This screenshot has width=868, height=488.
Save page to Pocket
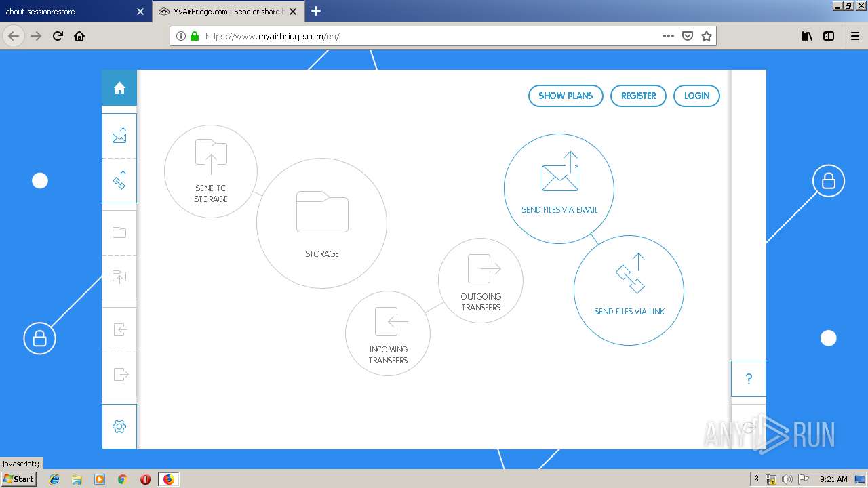(x=688, y=36)
